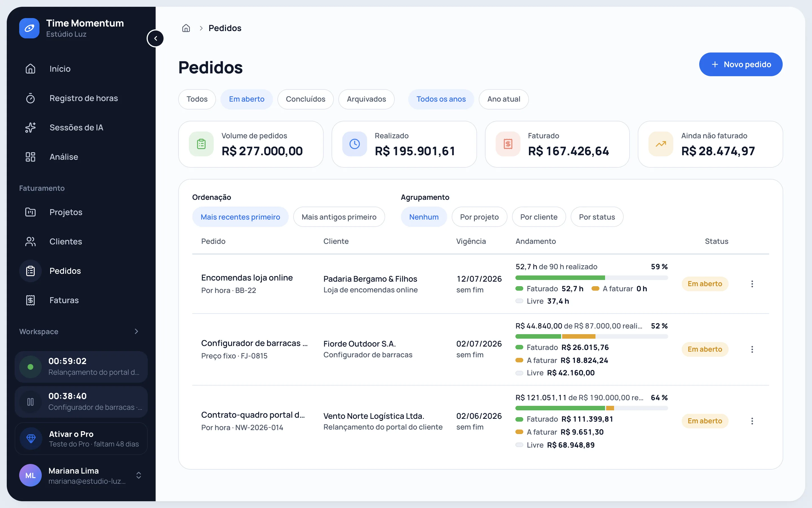This screenshot has width=812, height=508.
Task: Open Projetos in the sidebar
Action: point(81,212)
